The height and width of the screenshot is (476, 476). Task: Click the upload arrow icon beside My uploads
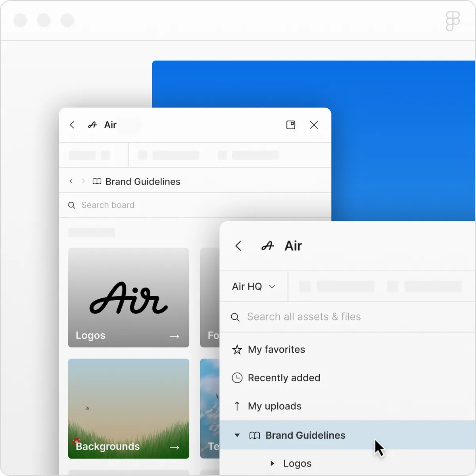[x=237, y=406]
